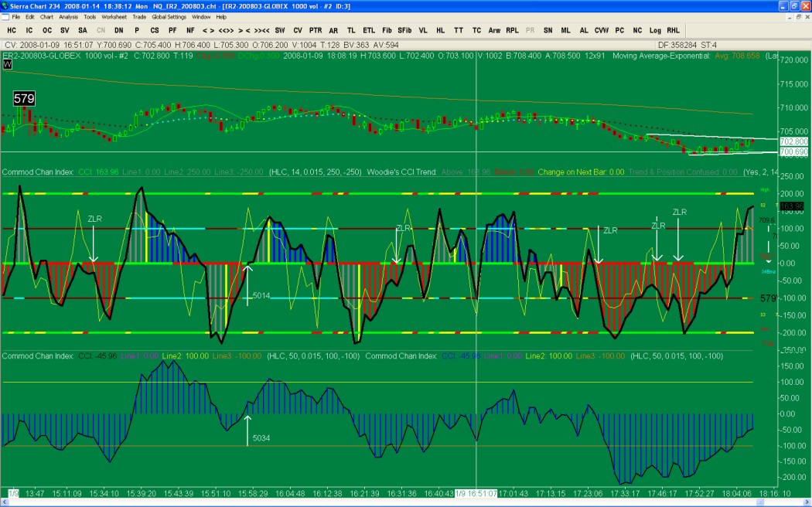This screenshot has width=812, height=507.
Task: Click the PC toolbar button
Action: [x=619, y=30]
